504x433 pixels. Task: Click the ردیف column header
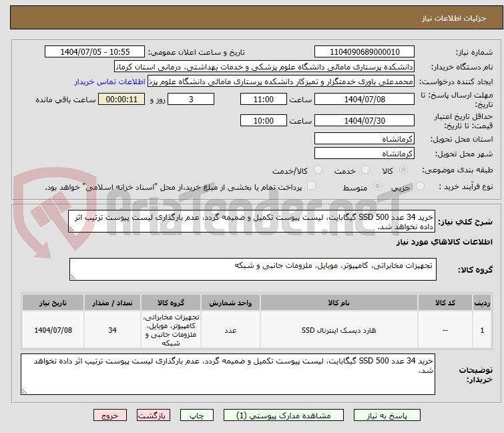coord(482,303)
